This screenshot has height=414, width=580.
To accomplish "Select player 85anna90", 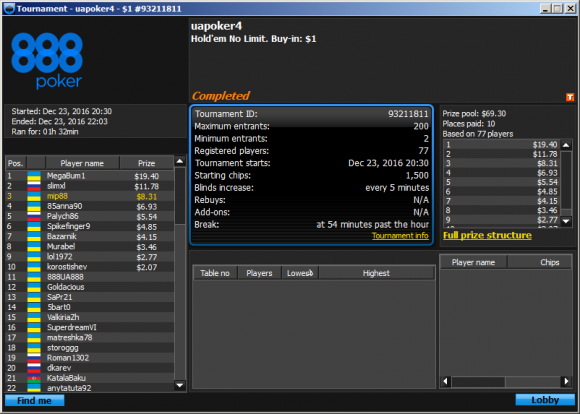I will coord(90,206).
